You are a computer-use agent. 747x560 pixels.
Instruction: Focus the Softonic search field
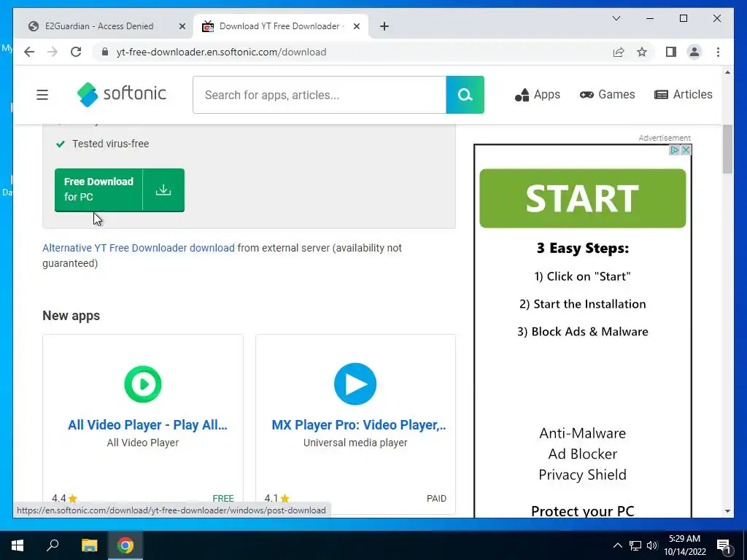(320, 95)
